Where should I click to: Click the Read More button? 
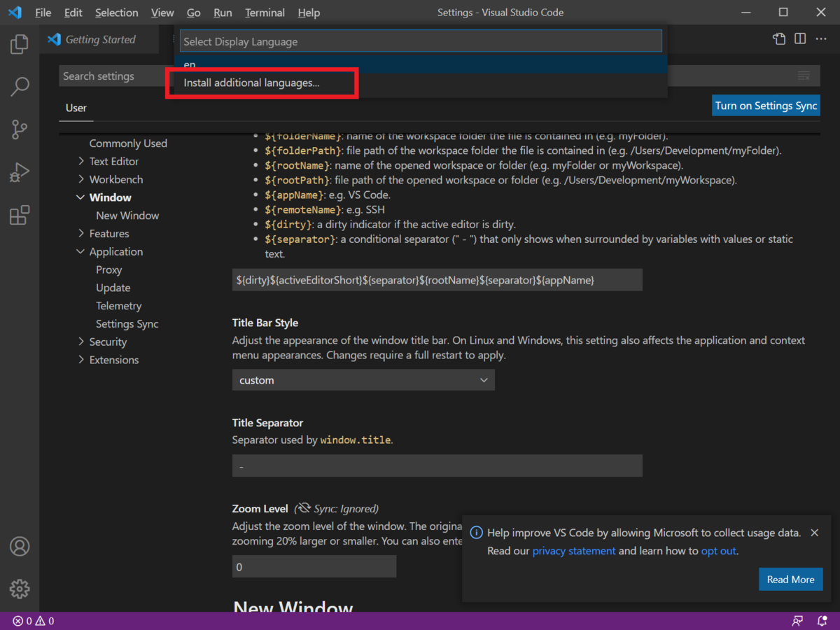tap(790, 580)
